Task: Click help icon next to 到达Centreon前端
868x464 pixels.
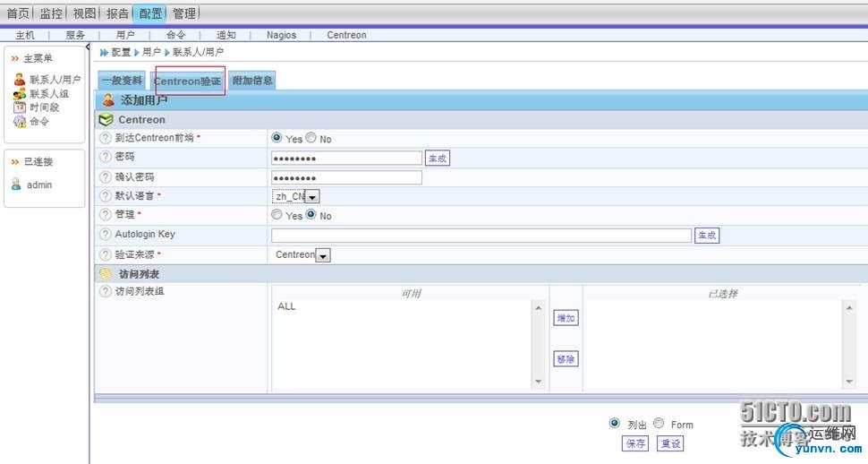Action: (106, 137)
